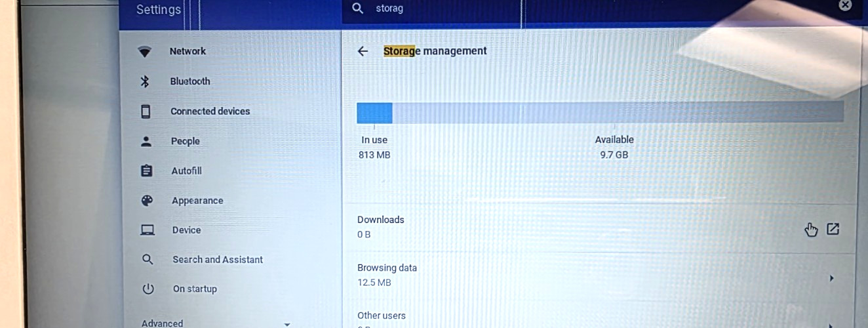Screen dimensions: 868x328
Task: Click the Appearance palette icon
Action: pyautogui.click(x=147, y=201)
